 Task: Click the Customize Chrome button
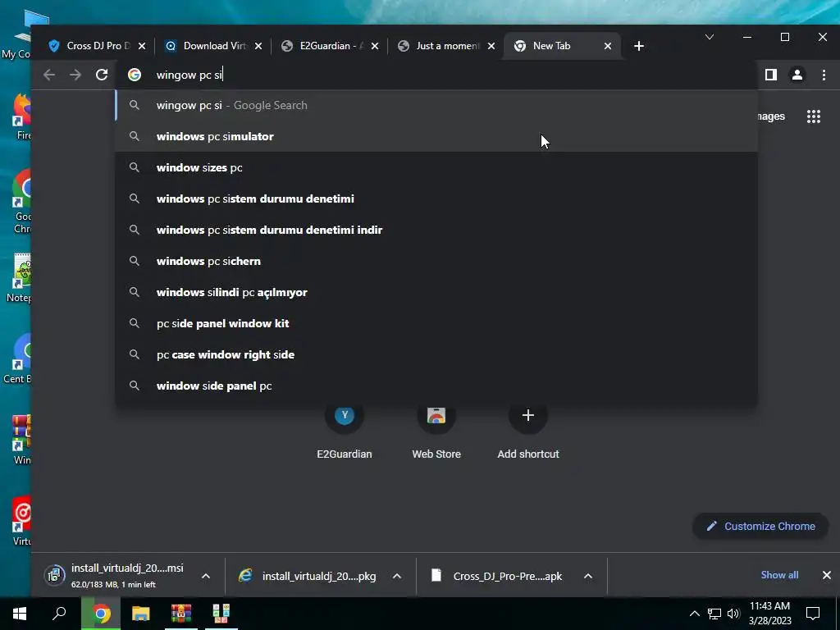760,526
